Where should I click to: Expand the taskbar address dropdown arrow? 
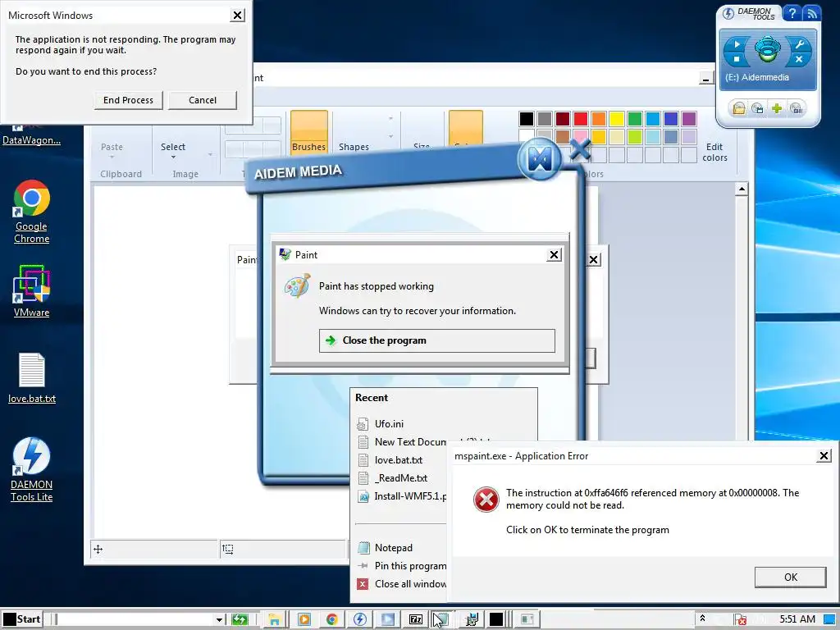click(x=219, y=620)
